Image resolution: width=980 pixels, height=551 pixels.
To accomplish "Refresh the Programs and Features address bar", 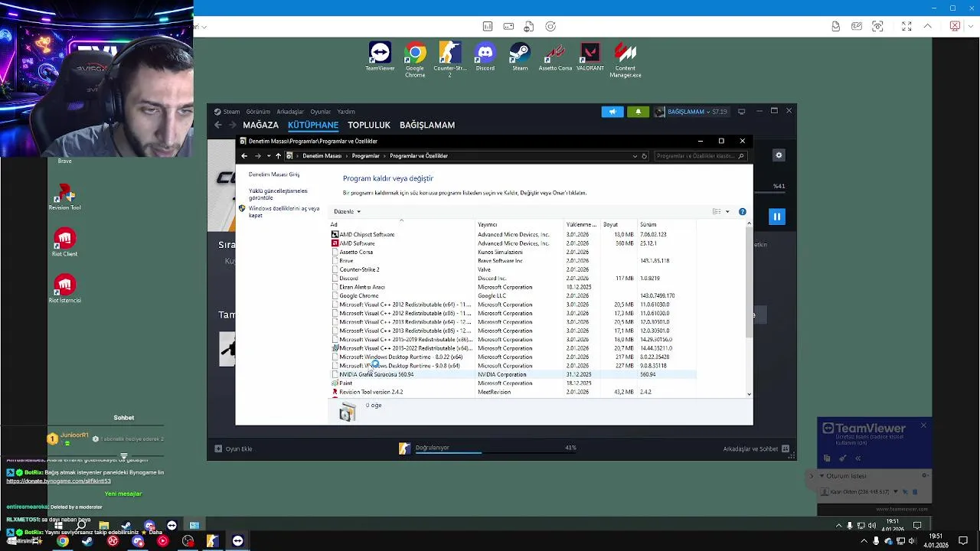I will (x=644, y=156).
